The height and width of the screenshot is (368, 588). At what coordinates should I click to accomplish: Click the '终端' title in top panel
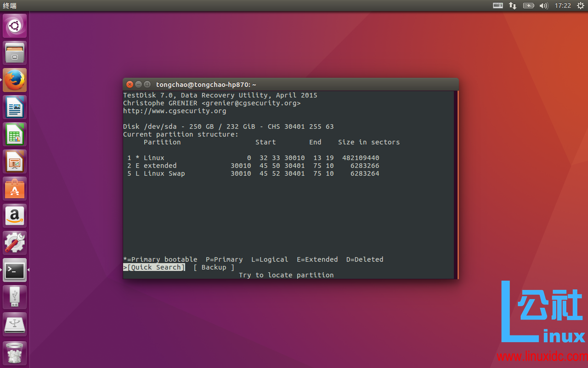click(x=9, y=6)
